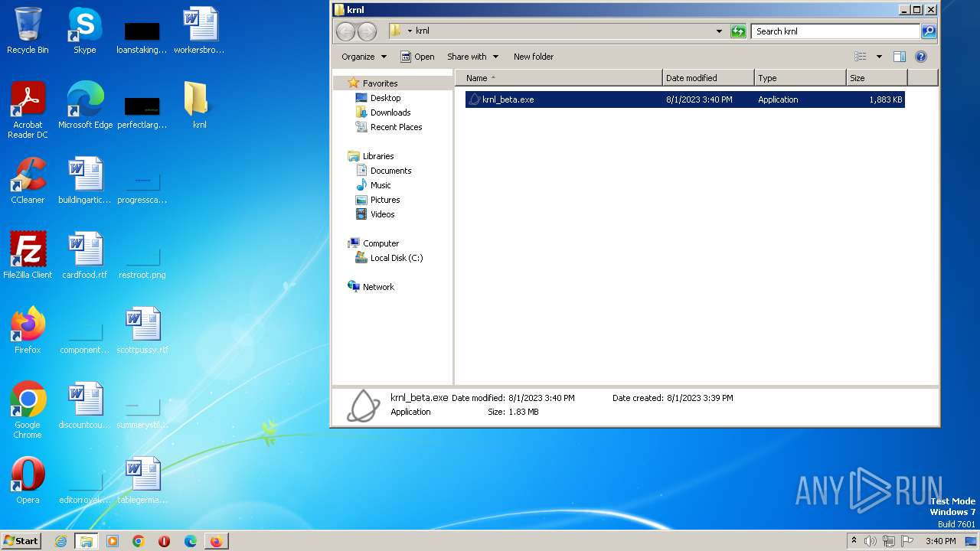Sort by the Size column
This screenshot has width=980, height=551.
877,78
